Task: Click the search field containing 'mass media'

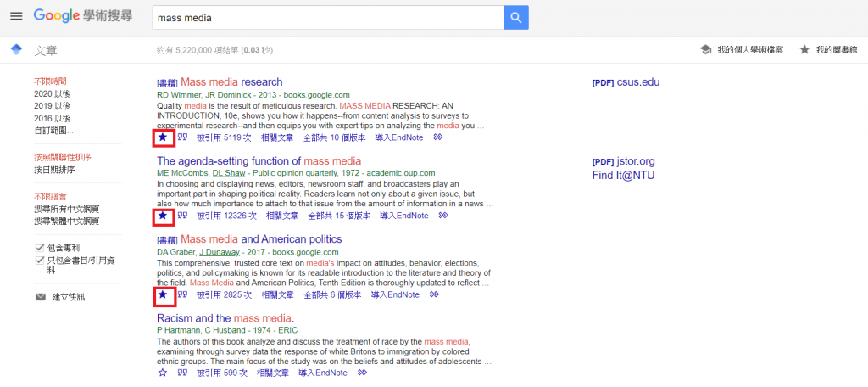Action: 328,17
